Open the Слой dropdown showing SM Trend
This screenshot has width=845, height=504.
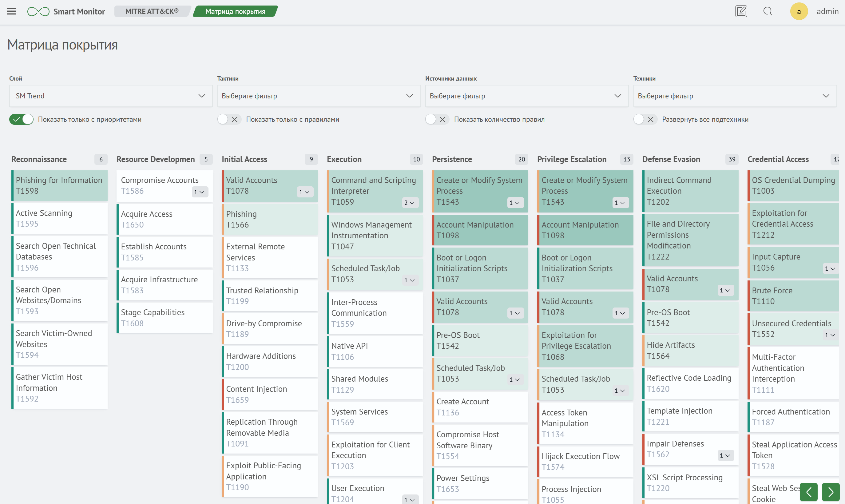[110, 96]
